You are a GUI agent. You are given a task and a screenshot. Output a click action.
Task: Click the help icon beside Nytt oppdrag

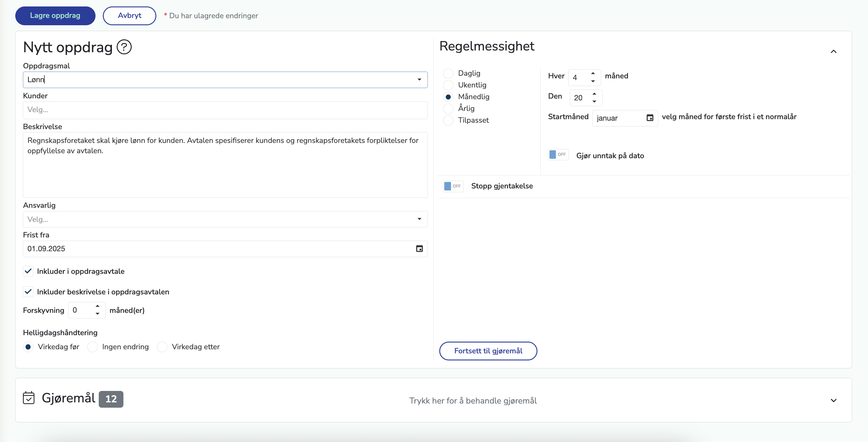click(x=124, y=47)
